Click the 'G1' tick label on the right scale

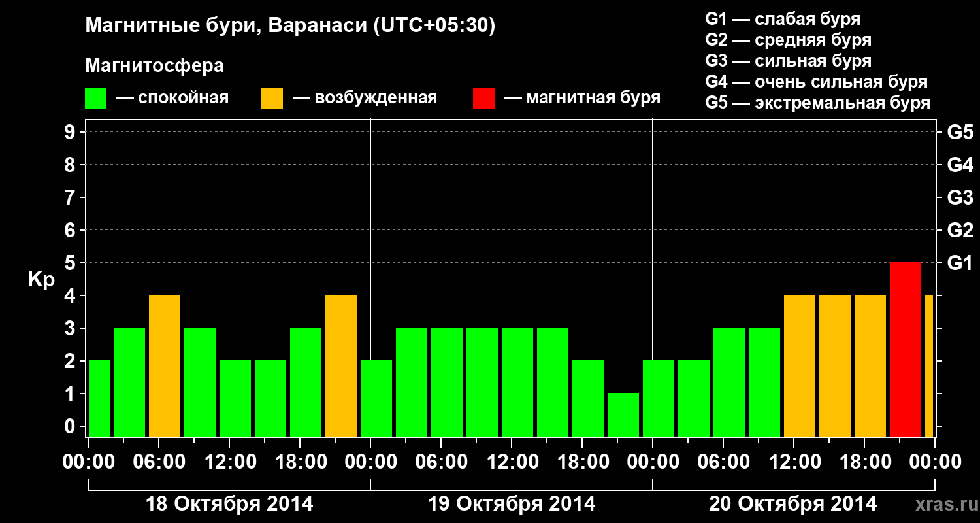click(960, 263)
